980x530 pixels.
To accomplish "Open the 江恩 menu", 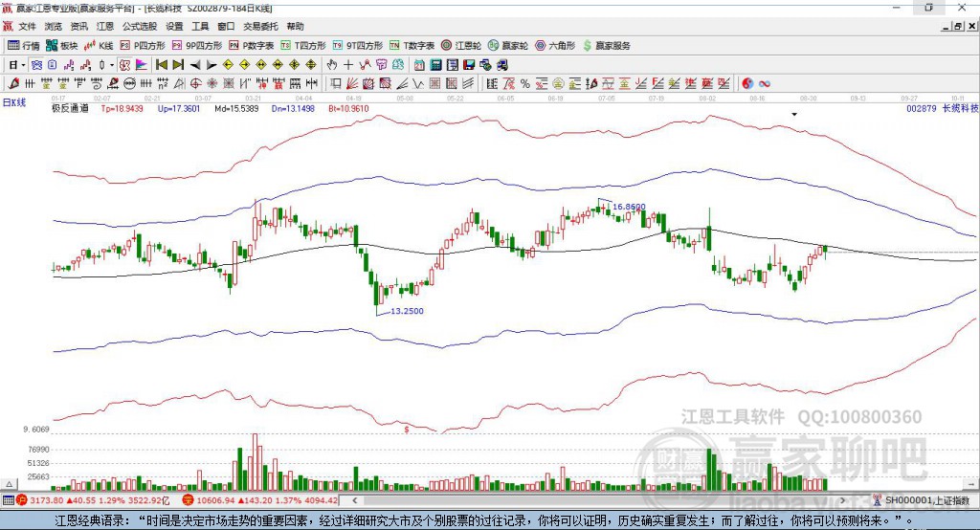I will pos(105,26).
